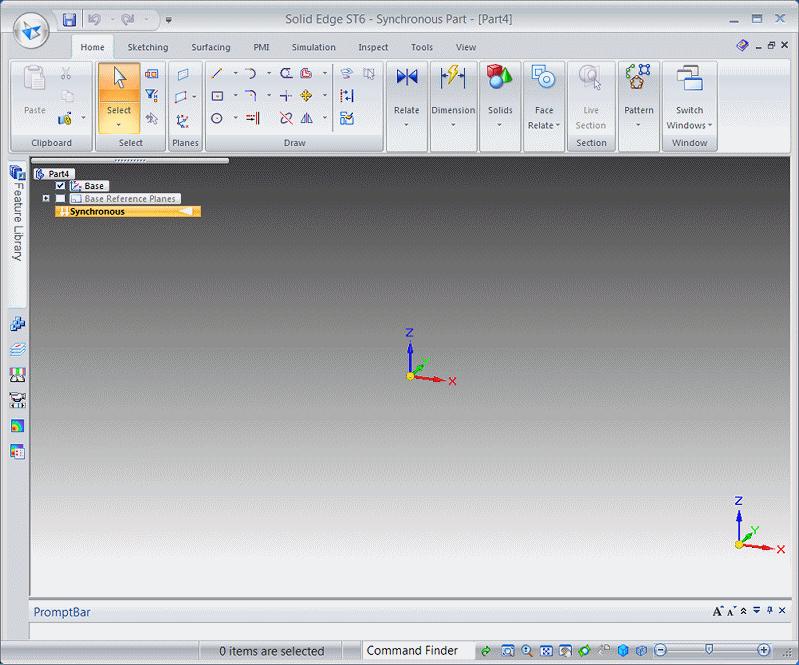
Task: Open the Simulation ribbon tab
Action: pos(313,47)
